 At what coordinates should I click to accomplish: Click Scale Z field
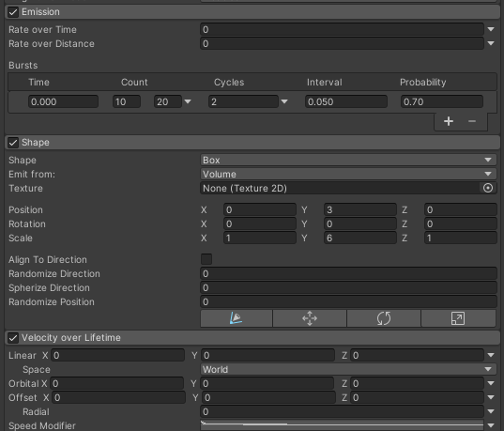click(x=461, y=238)
